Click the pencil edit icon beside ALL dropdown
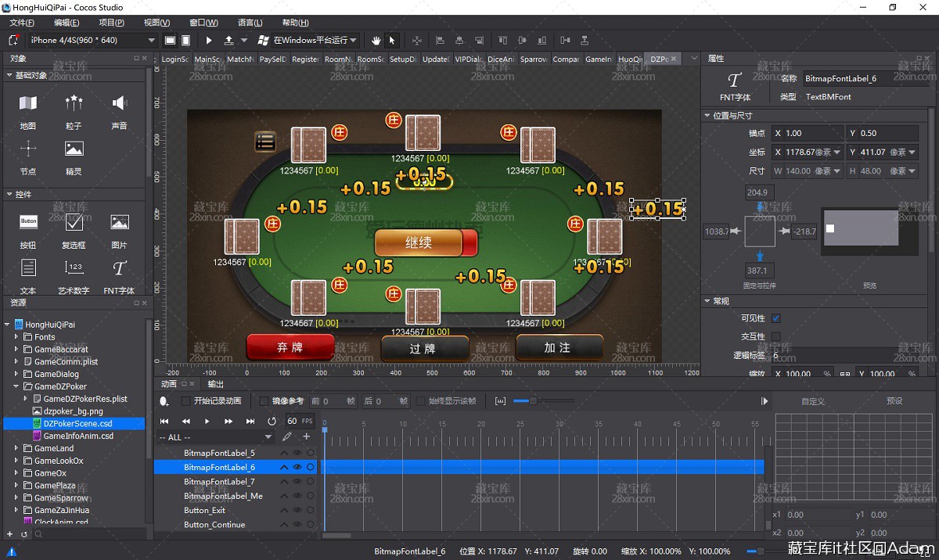This screenshot has height=560, width=939. (287, 436)
